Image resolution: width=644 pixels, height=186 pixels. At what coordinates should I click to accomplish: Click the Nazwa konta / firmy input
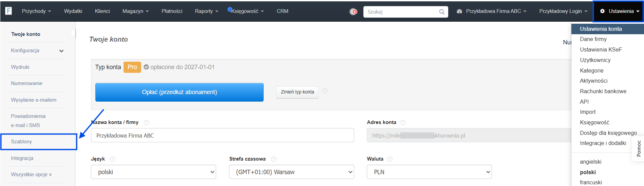(x=223, y=135)
